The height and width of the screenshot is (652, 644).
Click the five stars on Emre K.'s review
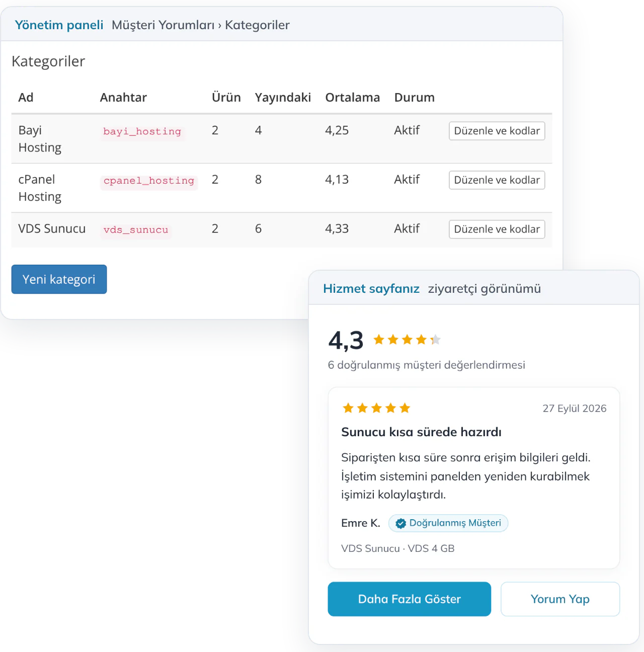click(376, 408)
